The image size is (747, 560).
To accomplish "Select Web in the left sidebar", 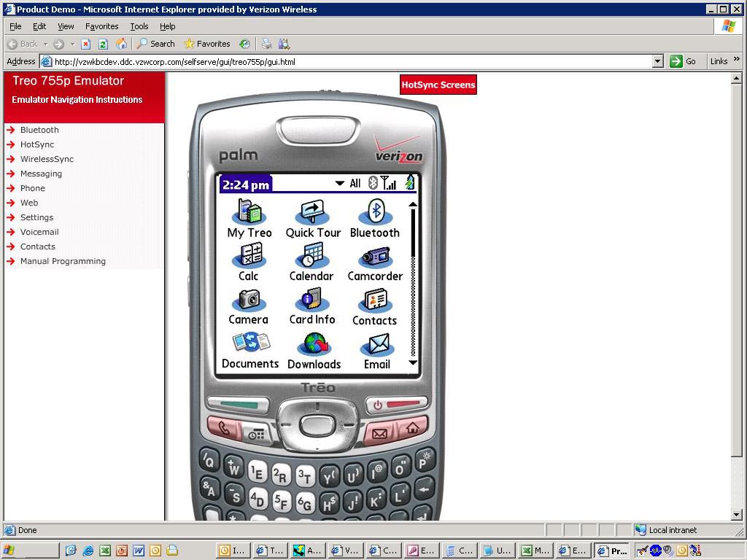I will tap(29, 203).
